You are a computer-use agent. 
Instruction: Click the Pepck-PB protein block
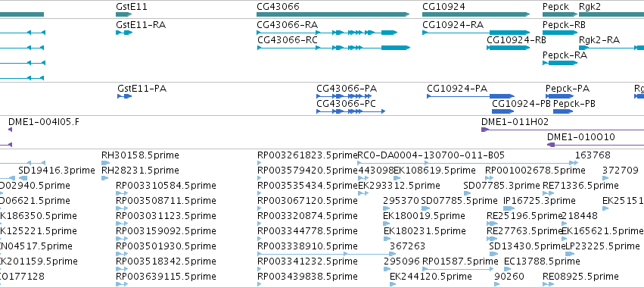(x=563, y=111)
